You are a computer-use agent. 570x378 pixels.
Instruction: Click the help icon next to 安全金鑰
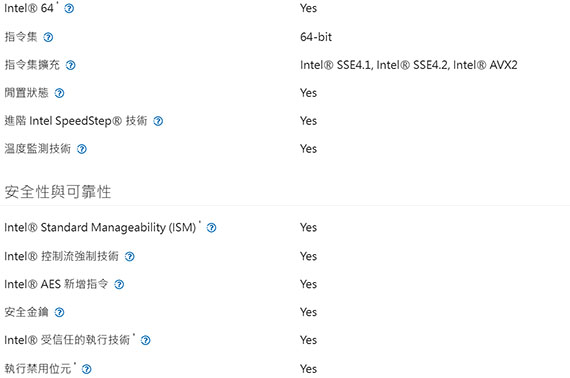[59, 313]
